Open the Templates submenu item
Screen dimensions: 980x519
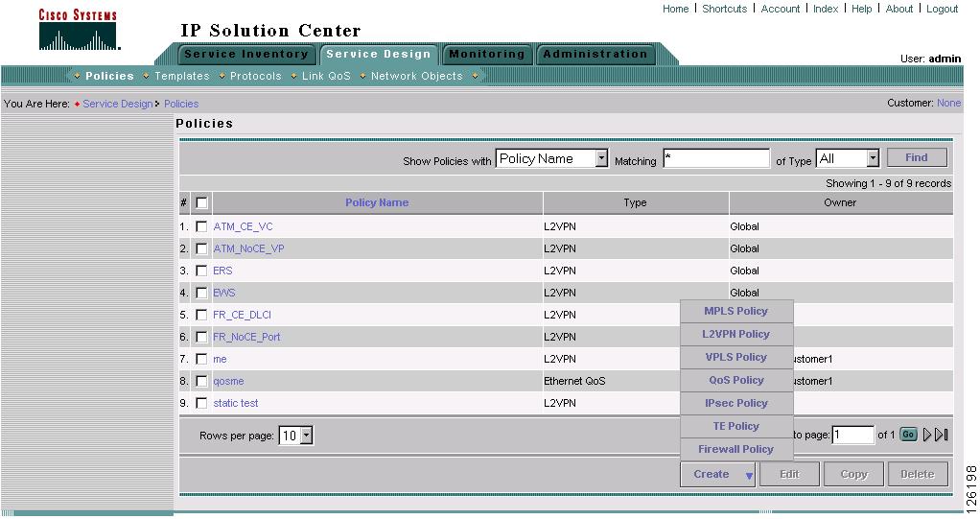click(x=182, y=76)
